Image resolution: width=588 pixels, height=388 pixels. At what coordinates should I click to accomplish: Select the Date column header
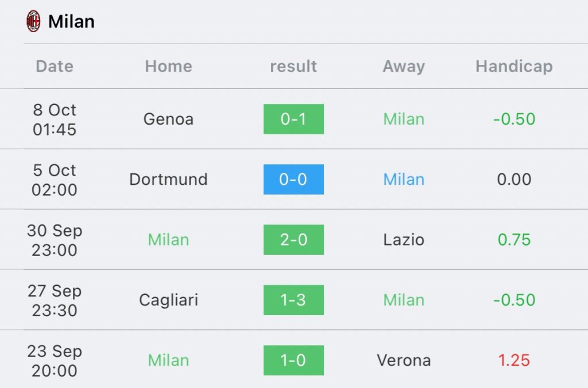click(55, 67)
